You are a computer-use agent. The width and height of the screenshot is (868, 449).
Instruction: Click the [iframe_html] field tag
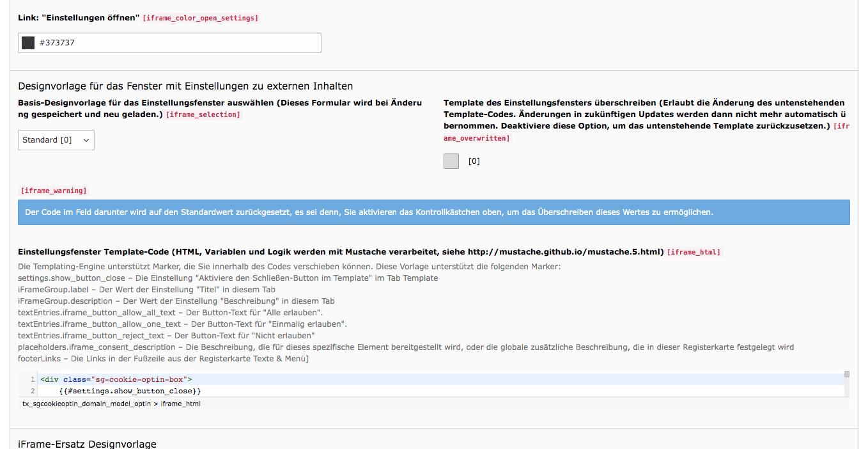694,252
